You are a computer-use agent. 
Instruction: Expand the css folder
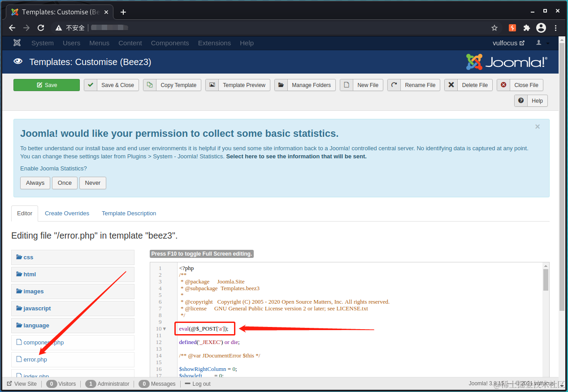point(73,257)
